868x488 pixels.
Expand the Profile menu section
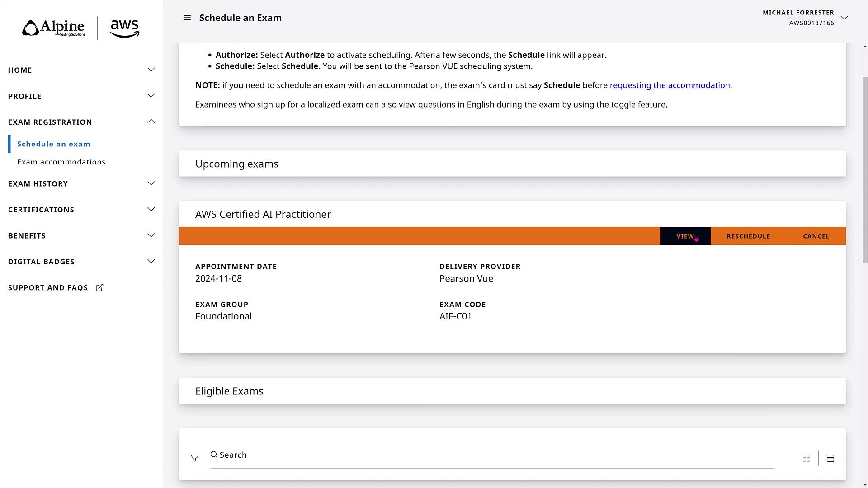point(151,96)
